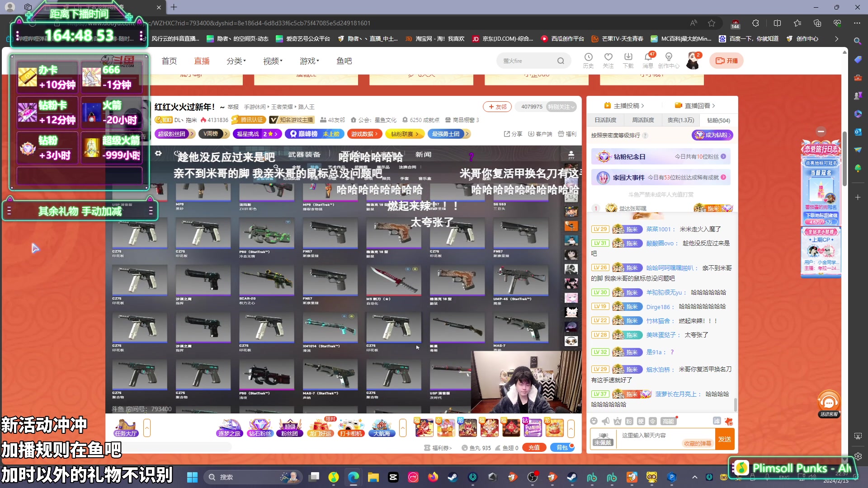The height and width of the screenshot is (488, 868).
Task: Open watch history clock icon
Action: click(x=588, y=57)
